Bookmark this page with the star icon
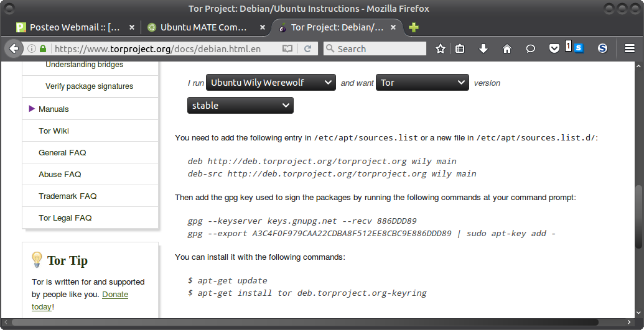This screenshot has width=644, height=330. pos(441,49)
